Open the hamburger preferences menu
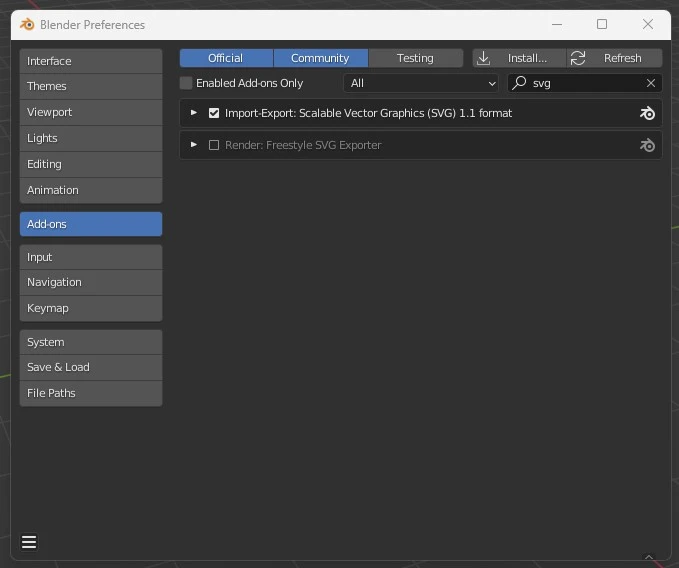Viewport: 679px width, 568px height. pyautogui.click(x=29, y=542)
